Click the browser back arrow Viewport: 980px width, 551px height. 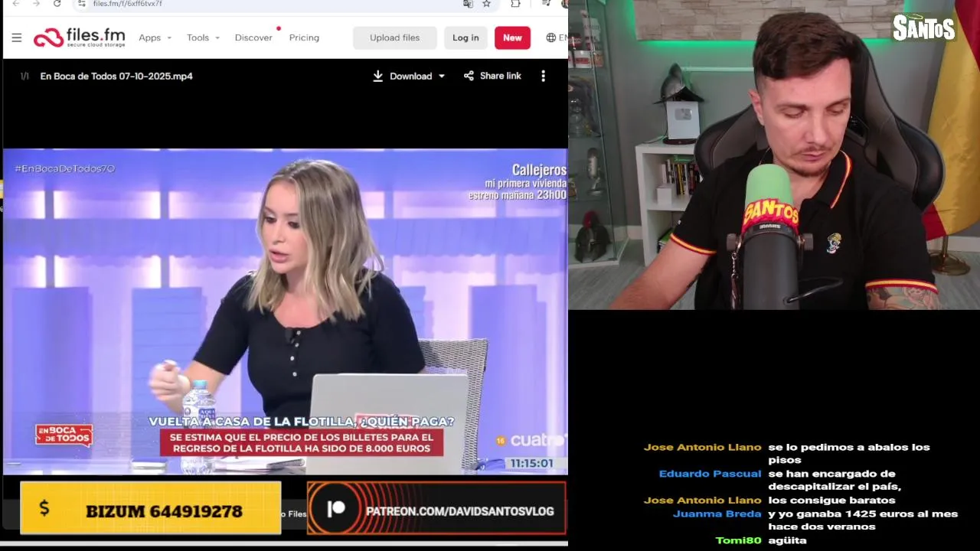click(16, 4)
